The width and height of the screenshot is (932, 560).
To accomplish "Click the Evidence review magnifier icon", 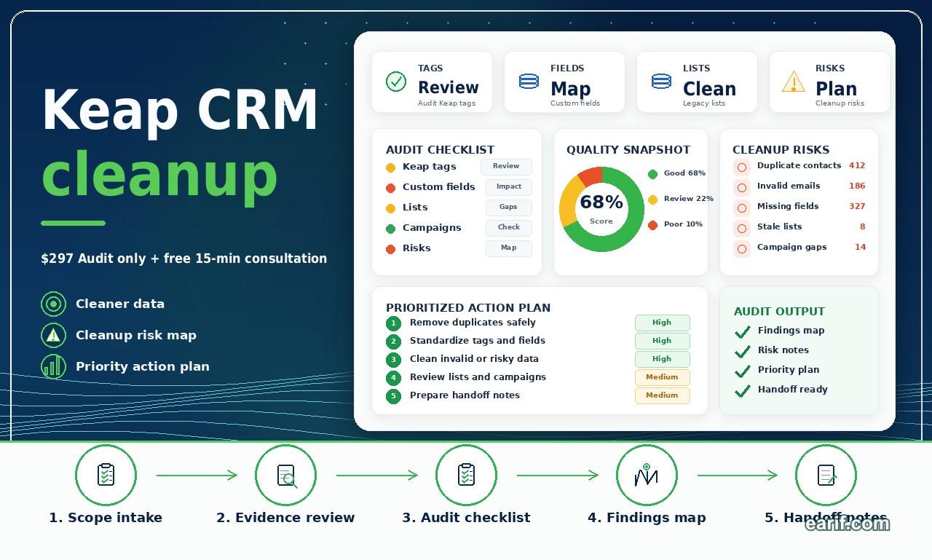I will (286, 476).
